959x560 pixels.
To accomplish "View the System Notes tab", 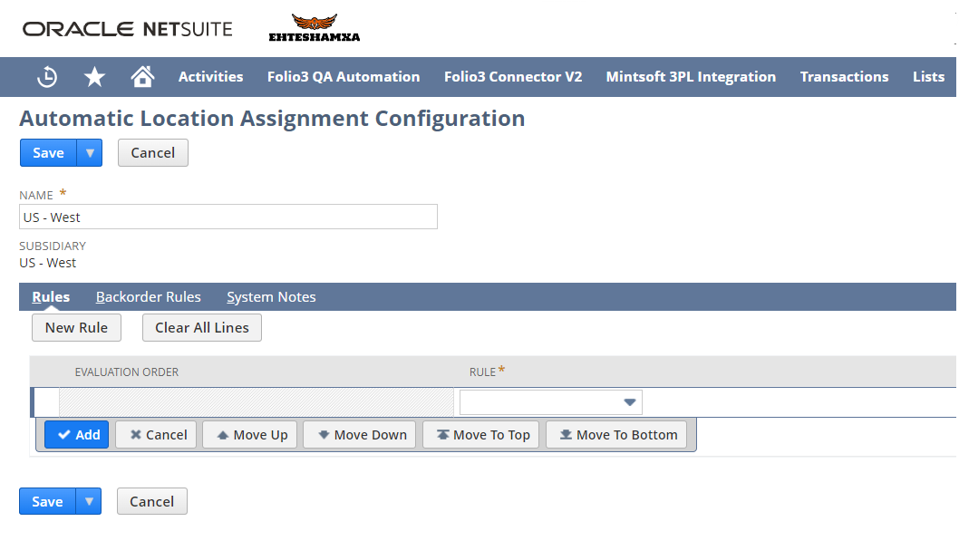I will [271, 296].
